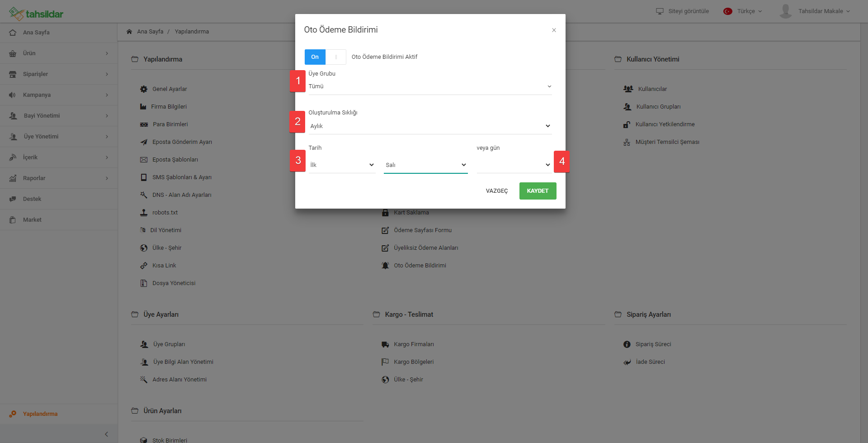Screen dimensions: 868x443
Task: Click Kullanıcılar group icon
Action: click(628, 89)
